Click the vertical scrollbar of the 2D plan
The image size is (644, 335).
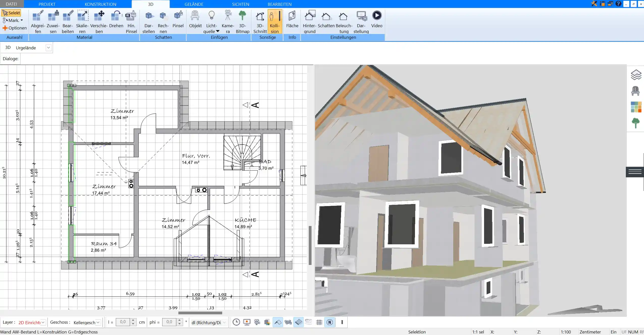310,245
